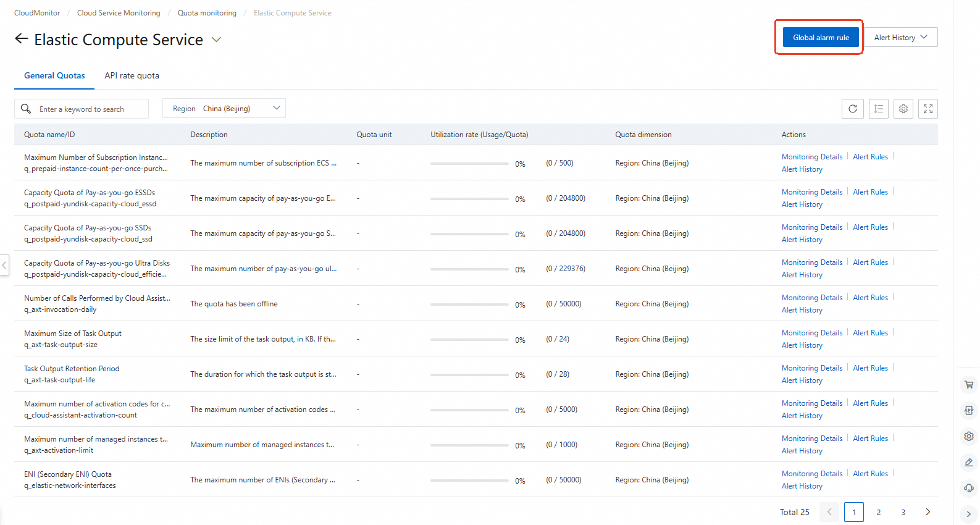Image resolution: width=980 pixels, height=525 pixels.
Task: Open Monitoring Details for ENI (Secondary ENI) Quota
Action: point(812,474)
